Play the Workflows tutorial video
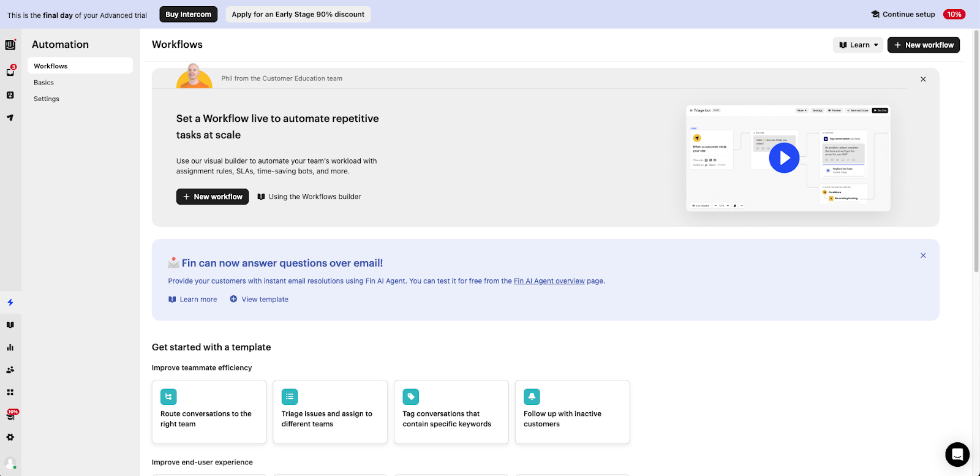The width and height of the screenshot is (980, 476). (x=784, y=158)
